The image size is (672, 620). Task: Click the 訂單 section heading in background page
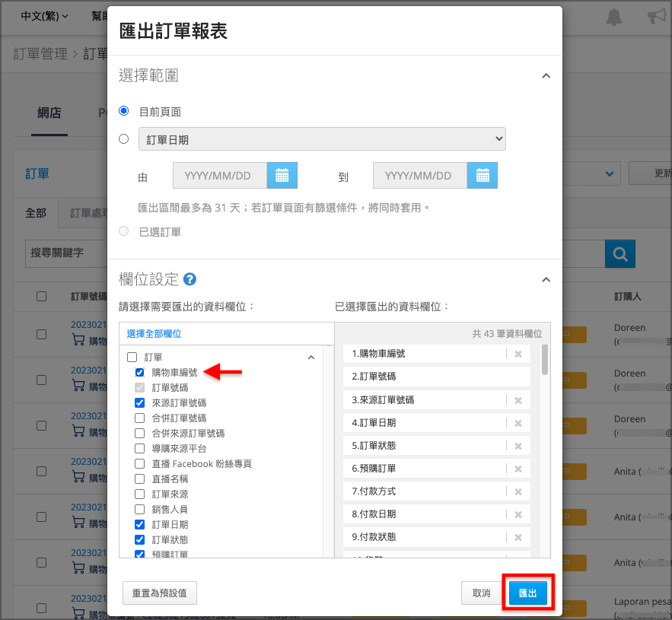point(37,173)
